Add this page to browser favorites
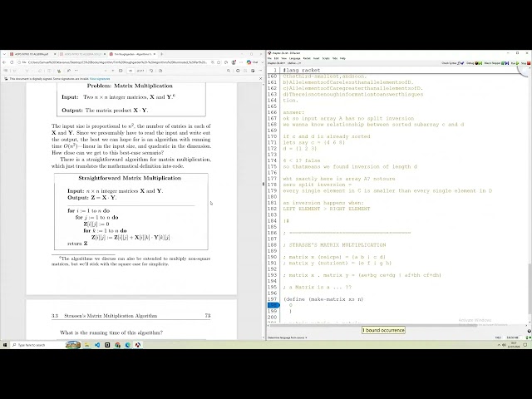Viewport: 532px width, 399px height. coord(219,62)
